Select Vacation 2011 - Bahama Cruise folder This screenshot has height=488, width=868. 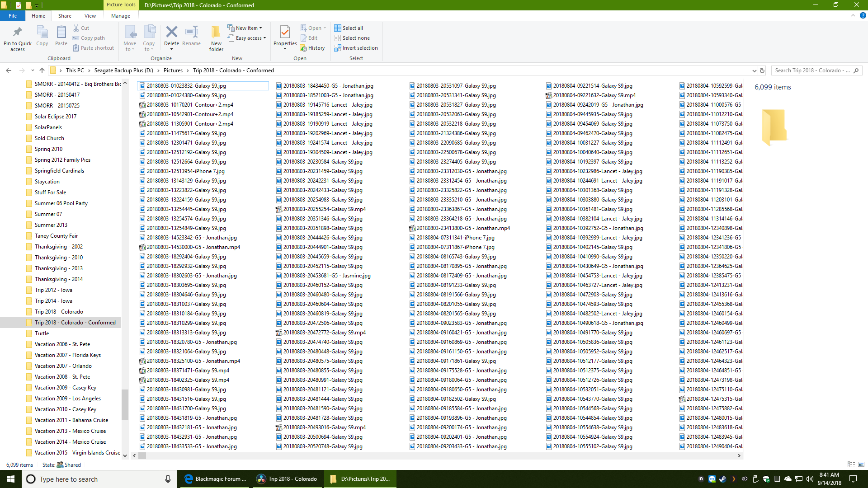(x=71, y=420)
